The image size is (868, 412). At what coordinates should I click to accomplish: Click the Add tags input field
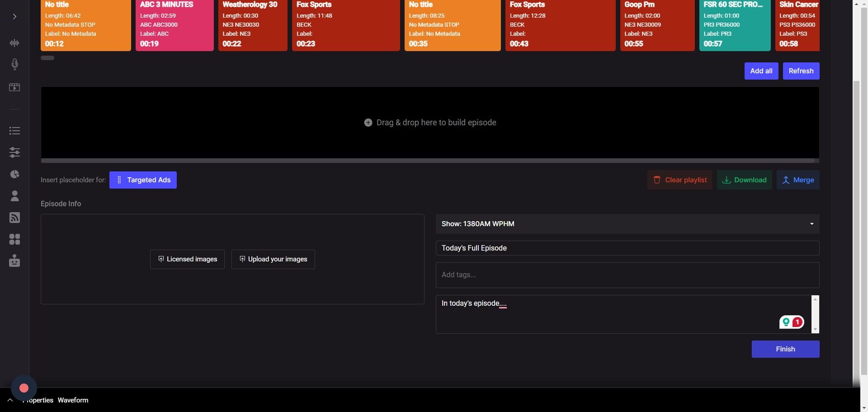coord(627,275)
